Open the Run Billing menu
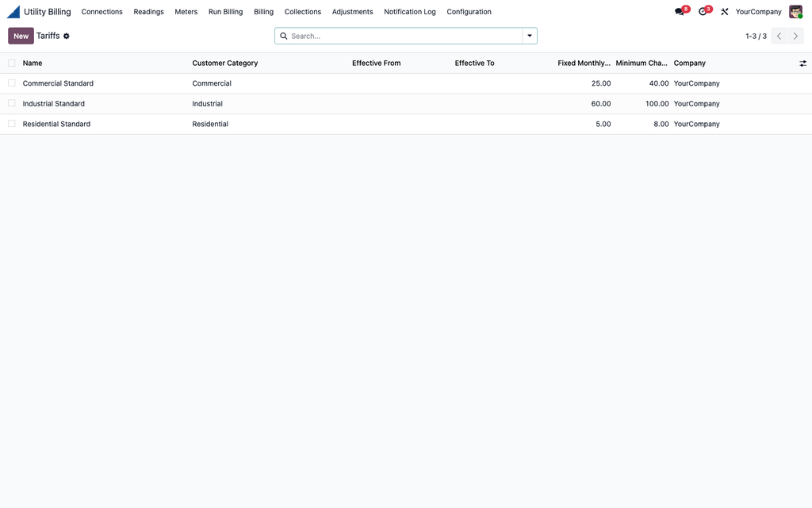Viewport: 812px width, 508px height. (x=225, y=11)
